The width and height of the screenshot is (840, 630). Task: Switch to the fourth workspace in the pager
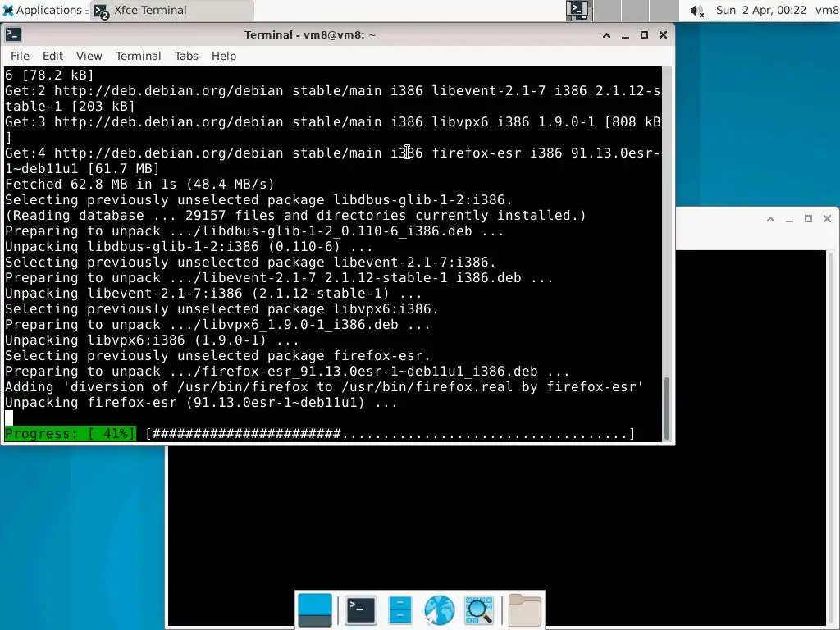pyautogui.click(x=664, y=10)
